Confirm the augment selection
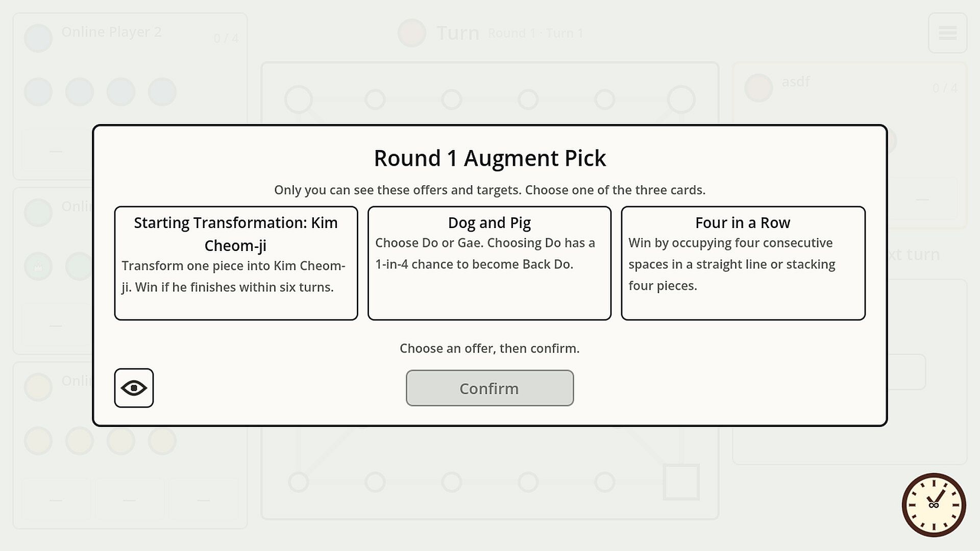The height and width of the screenshot is (551, 980). (x=489, y=388)
